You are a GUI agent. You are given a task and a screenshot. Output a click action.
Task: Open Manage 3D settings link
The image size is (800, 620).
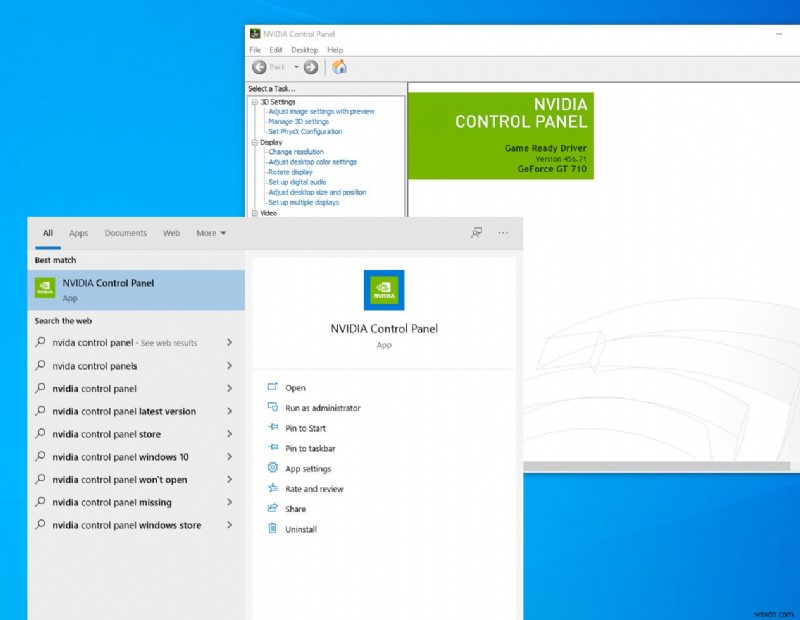click(x=299, y=121)
